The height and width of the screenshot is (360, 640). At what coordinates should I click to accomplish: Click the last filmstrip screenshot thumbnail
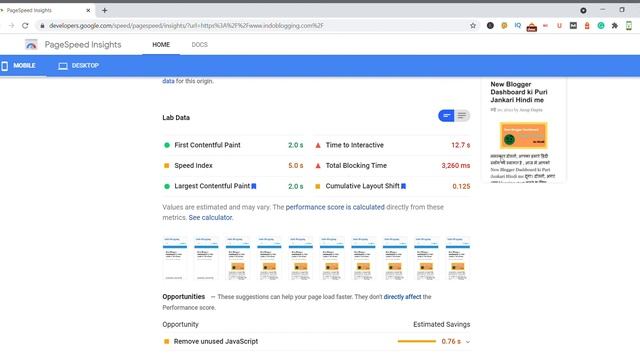[x=458, y=258]
